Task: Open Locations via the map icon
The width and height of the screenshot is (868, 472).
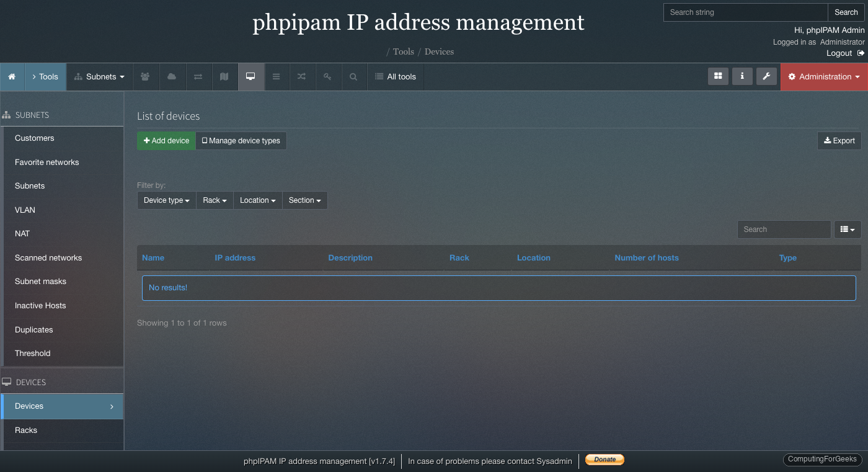Action: tap(224, 76)
